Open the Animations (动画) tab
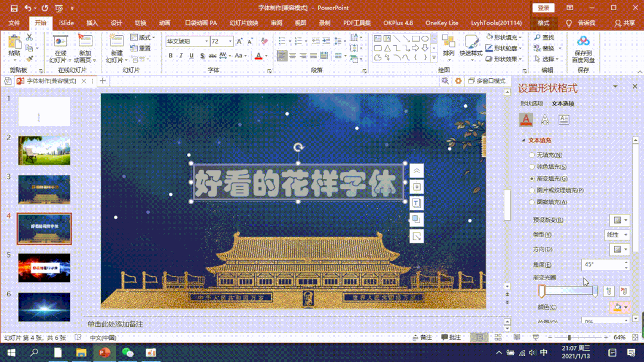This screenshot has height=362, width=644. point(165,23)
